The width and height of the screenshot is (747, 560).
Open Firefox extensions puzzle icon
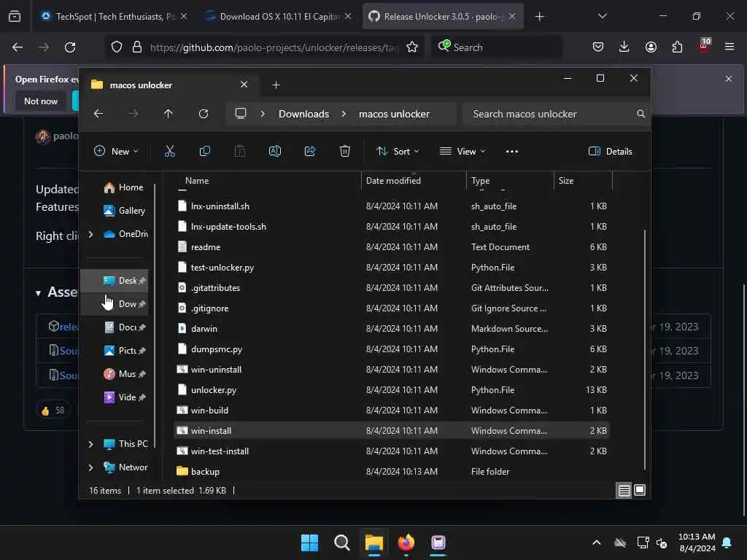pos(677,47)
